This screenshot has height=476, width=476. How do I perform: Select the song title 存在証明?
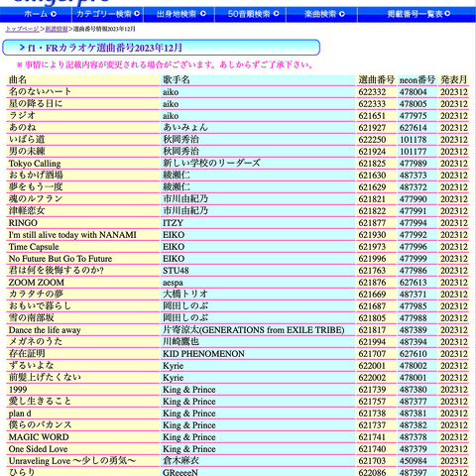pyautogui.click(x=27, y=353)
